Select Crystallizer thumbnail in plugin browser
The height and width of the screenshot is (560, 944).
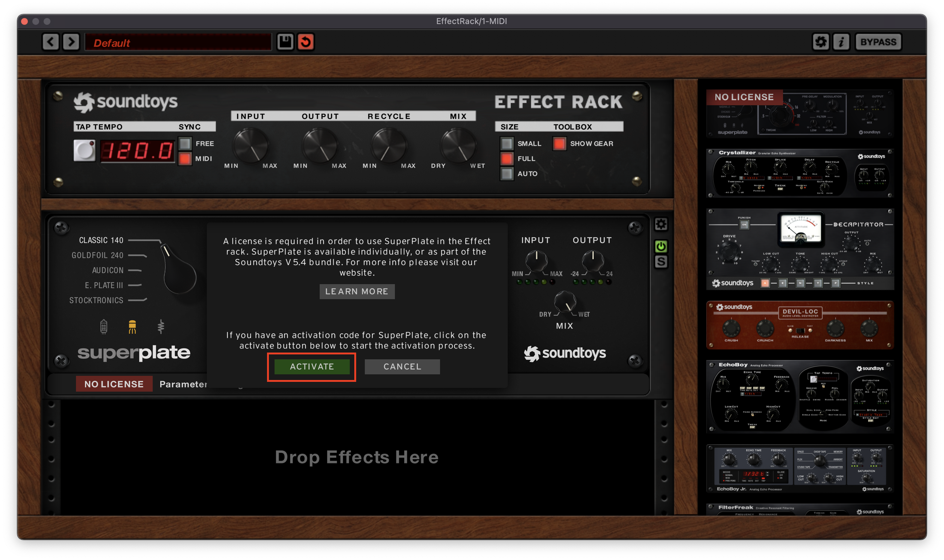(x=800, y=173)
